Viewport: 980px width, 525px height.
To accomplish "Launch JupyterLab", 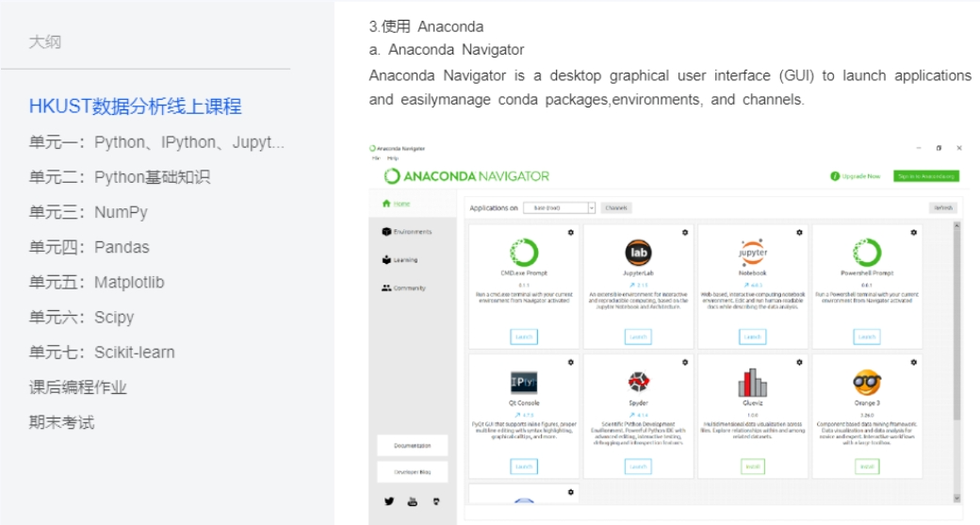I will pos(638,336).
